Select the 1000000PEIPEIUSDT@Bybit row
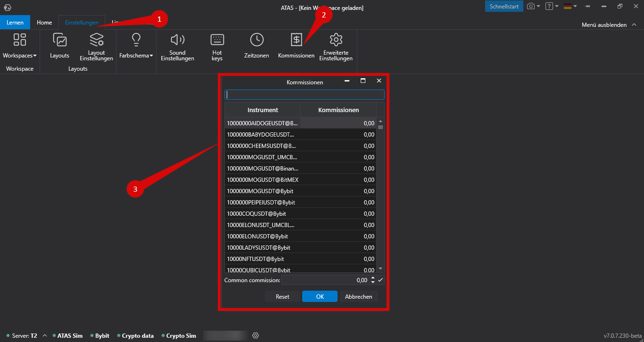Image resolution: width=644 pixels, height=342 pixels. pos(300,202)
